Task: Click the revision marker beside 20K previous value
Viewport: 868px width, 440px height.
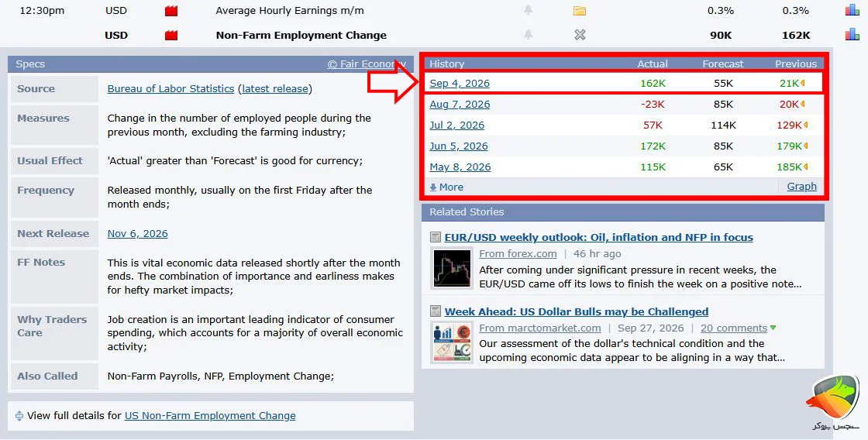Action: tap(803, 104)
